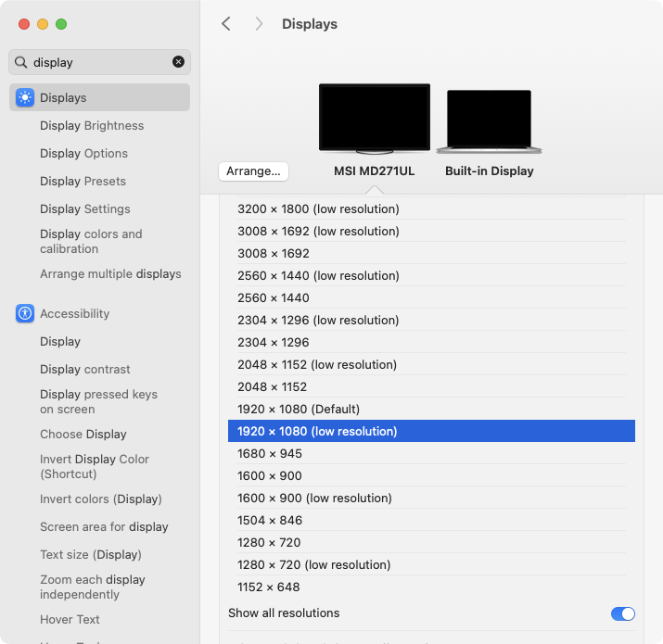Viewport: 663px width, 644px height.
Task: Close the window with red button
Action: (x=24, y=24)
